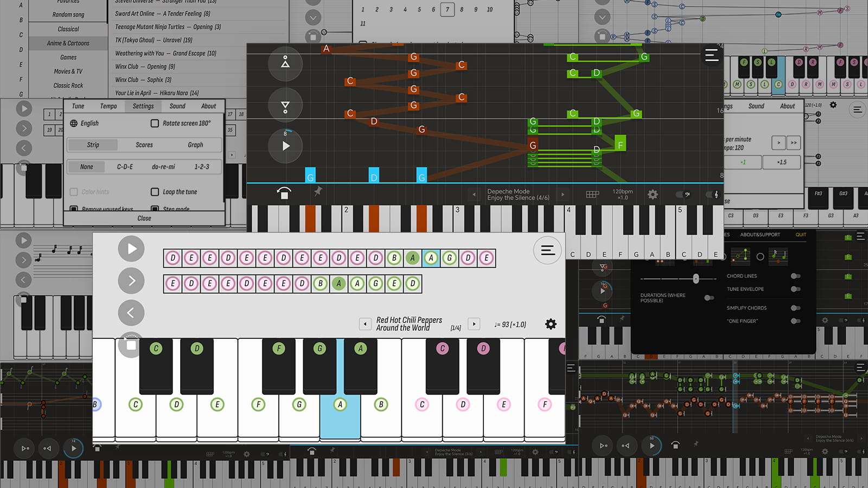868x488 pixels.
Task: Go to previous Enjoy the Silence part
Action: pyautogui.click(x=474, y=194)
